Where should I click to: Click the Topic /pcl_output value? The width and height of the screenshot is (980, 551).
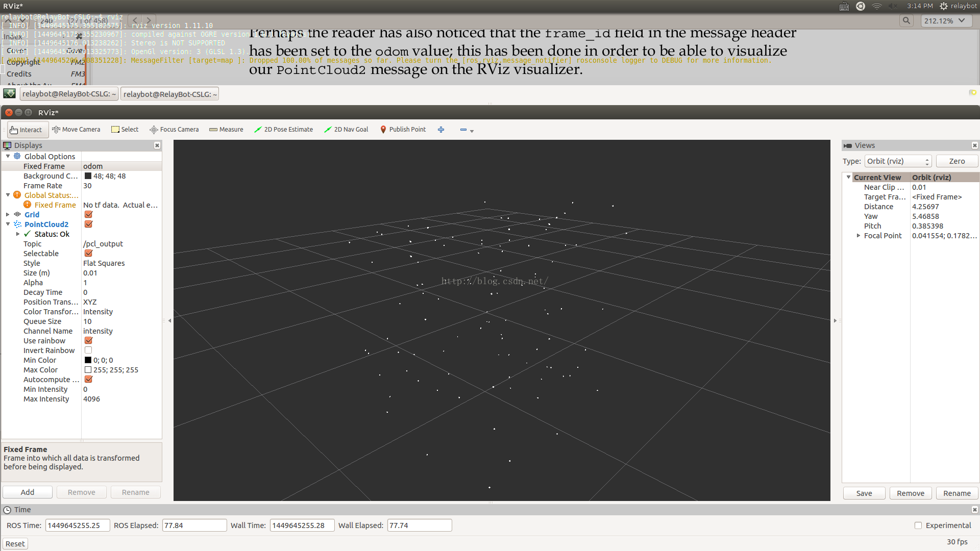(x=103, y=244)
